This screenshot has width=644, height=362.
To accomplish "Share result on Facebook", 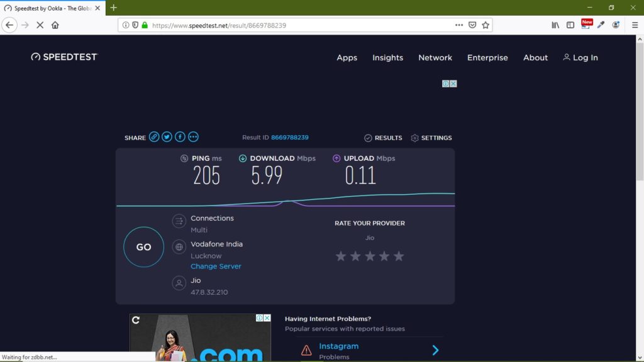I will [180, 136].
